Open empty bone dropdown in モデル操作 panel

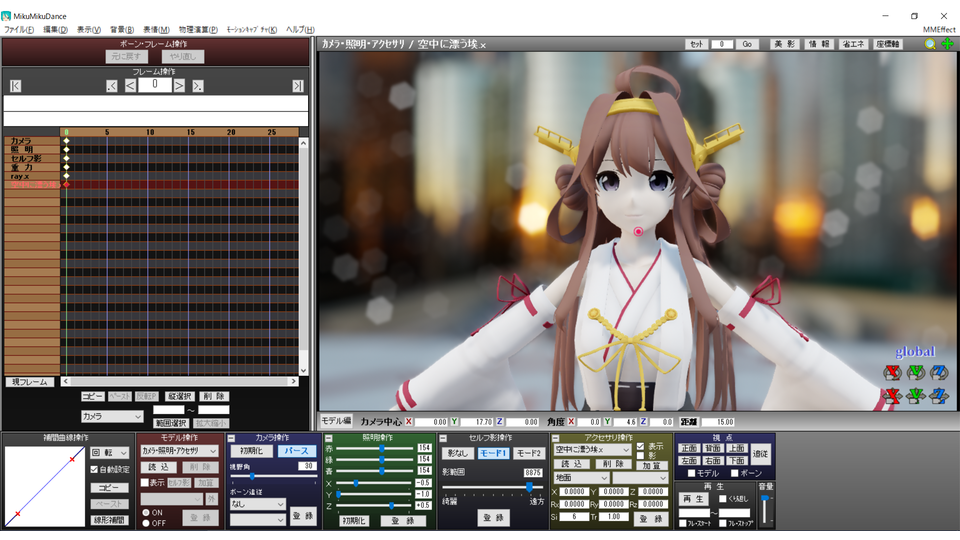point(171,499)
